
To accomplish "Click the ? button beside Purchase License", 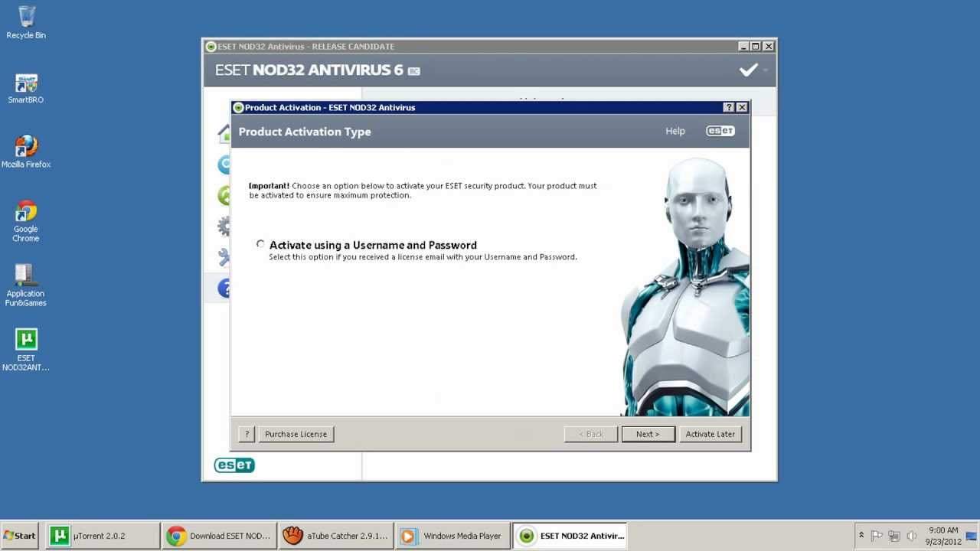I will tap(247, 434).
